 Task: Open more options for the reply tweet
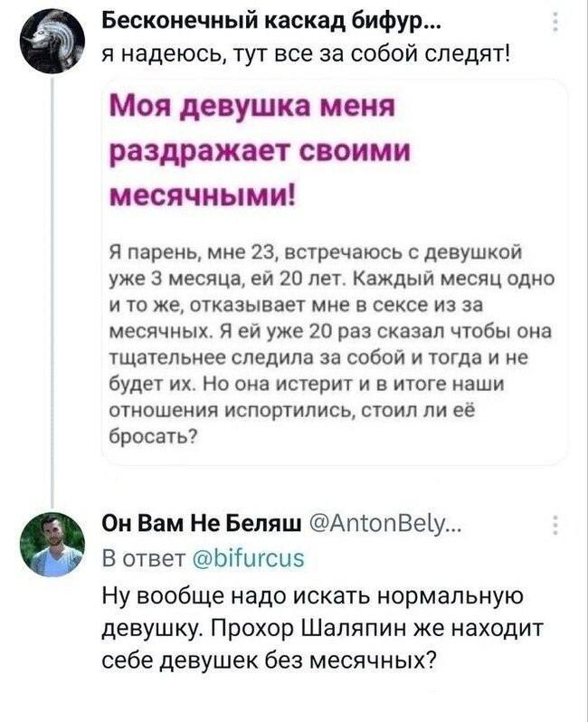(555, 525)
